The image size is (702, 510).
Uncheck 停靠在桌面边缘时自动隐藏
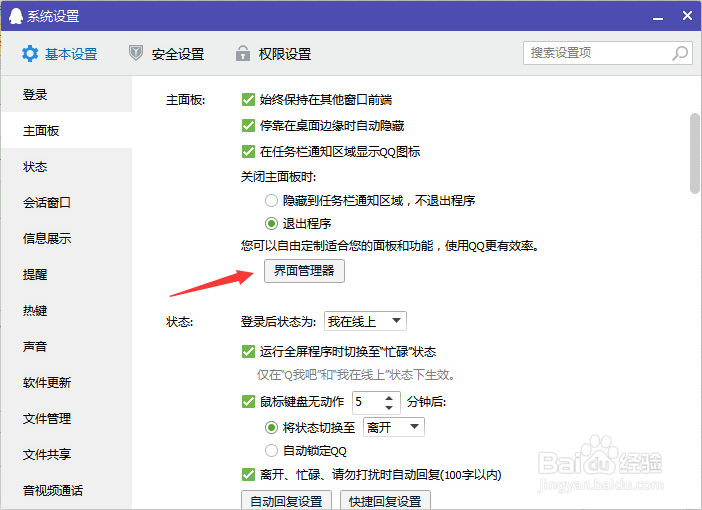(248, 125)
